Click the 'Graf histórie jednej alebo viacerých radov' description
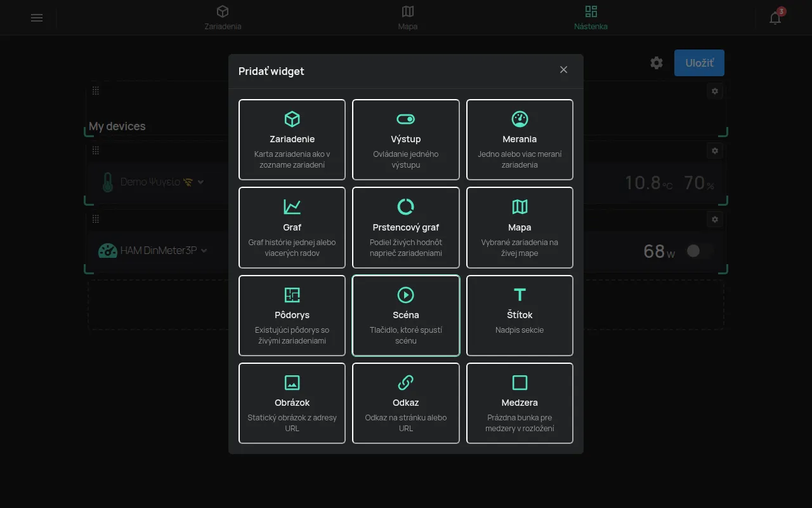The width and height of the screenshot is (812, 508). pos(292,248)
